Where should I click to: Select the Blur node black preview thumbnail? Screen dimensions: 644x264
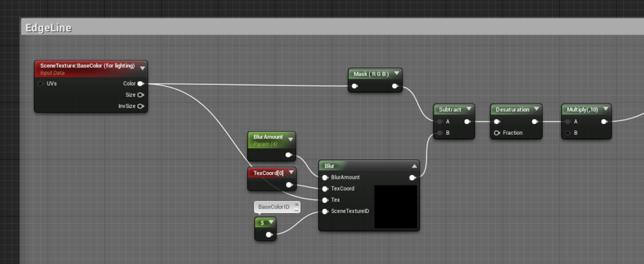pos(396,207)
